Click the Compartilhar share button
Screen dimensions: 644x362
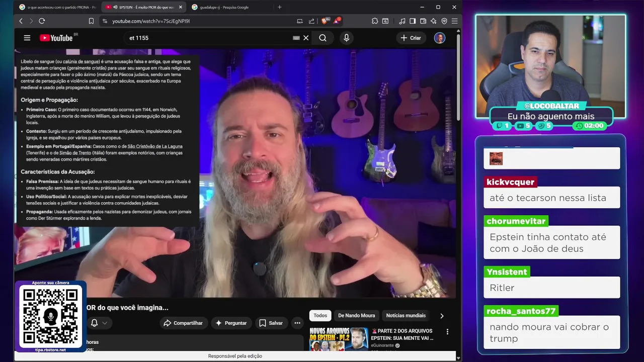click(183, 323)
